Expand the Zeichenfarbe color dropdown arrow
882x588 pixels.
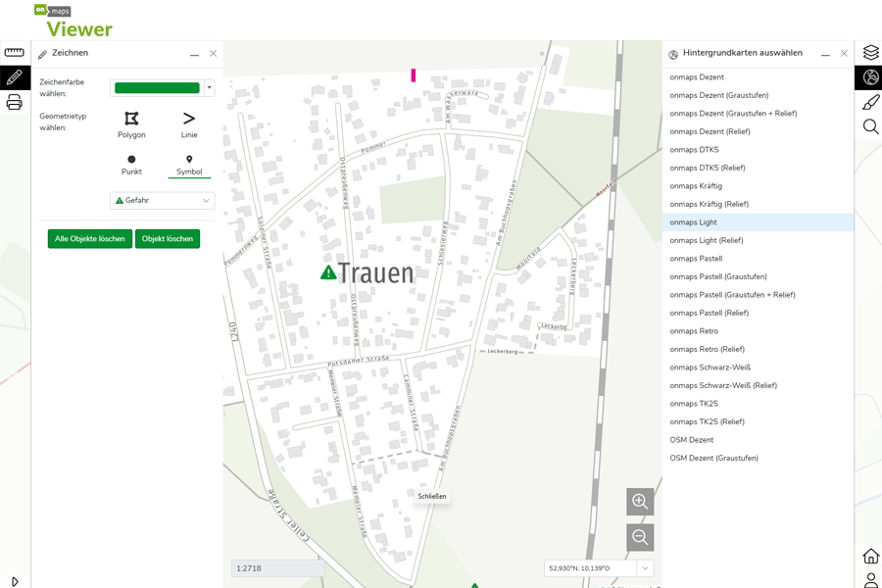pyautogui.click(x=208, y=87)
